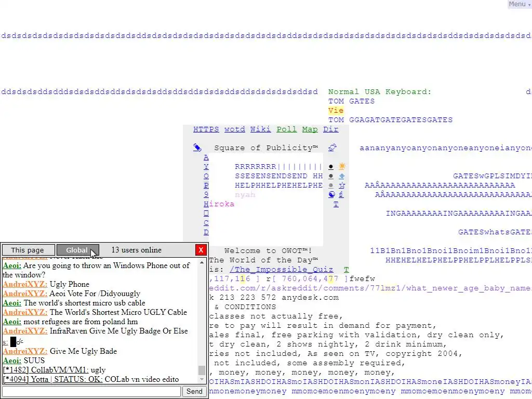
Task: Close the chat window with red X
Action: click(x=201, y=250)
